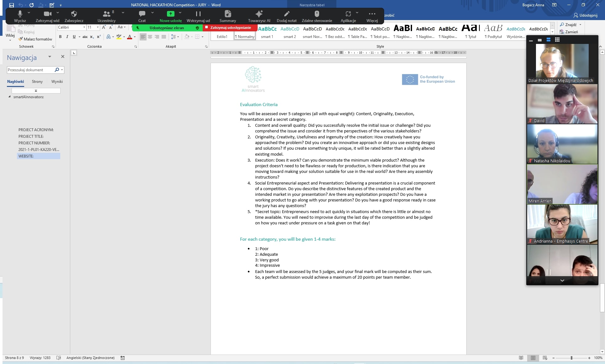Image resolution: width=605 pixels, height=364 pixels.
Task: Click Malarz formatów format painter
Action: pyautogui.click(x=35, y=39)
